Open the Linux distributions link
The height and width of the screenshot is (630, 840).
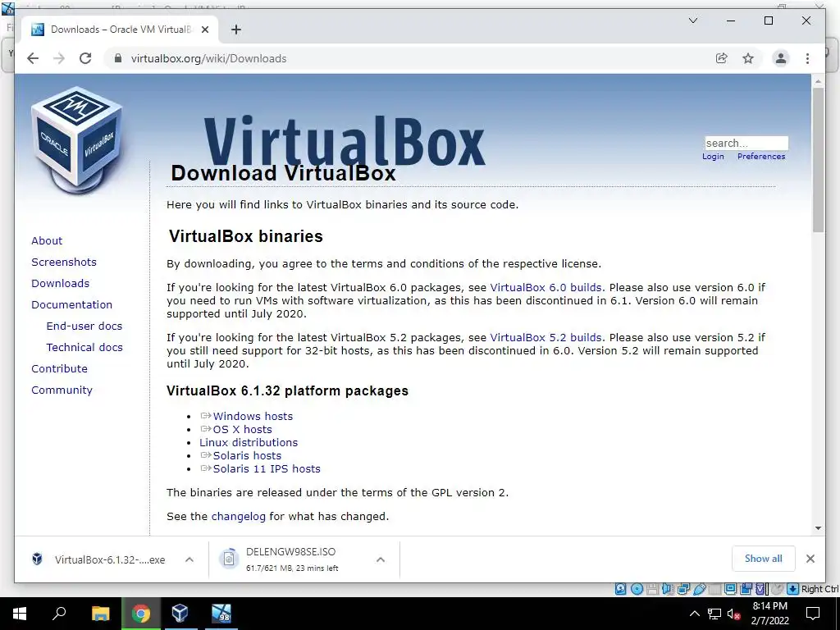pos(248,442)
